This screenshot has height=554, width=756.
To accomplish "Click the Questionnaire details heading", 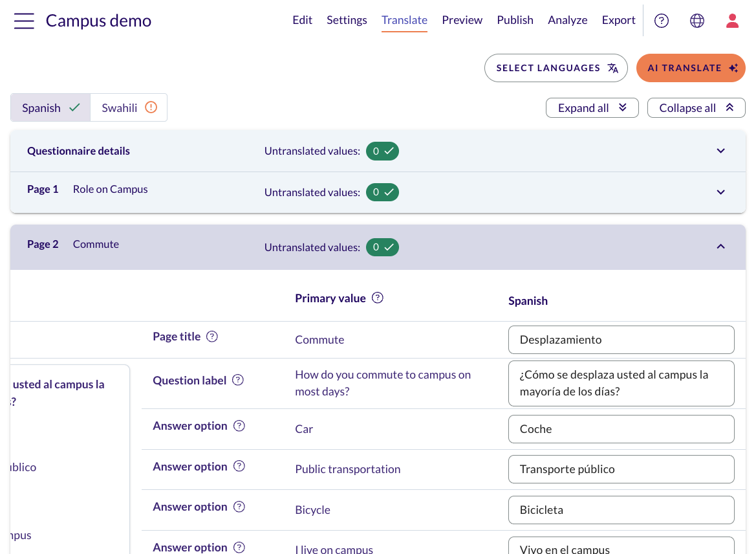I will point(78,151).
